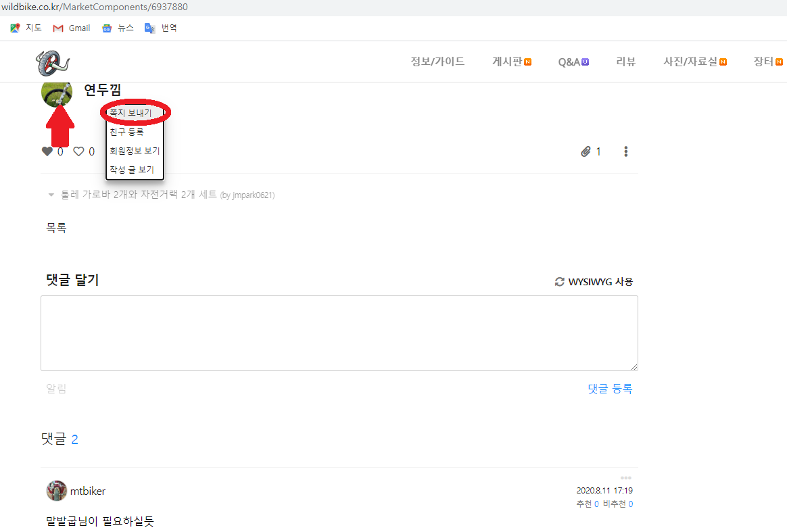Click the Wildbike site logo
Viewport: 787px width, 532px height.
tap(53, 63)
